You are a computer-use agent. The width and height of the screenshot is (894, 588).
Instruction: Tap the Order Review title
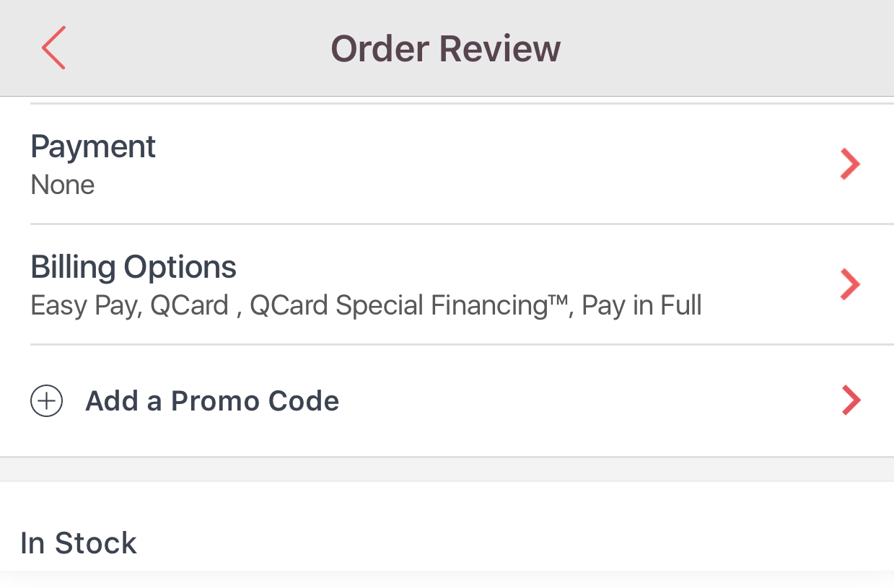tap(446, 48)
